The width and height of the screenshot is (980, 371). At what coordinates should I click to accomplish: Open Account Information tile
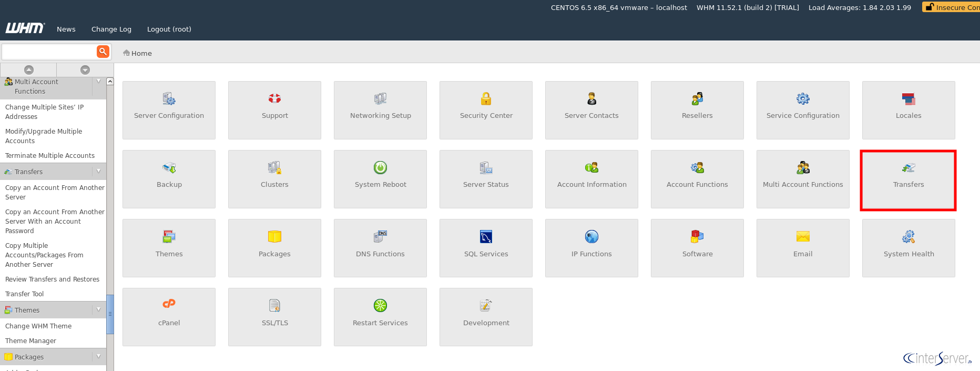click(591, 179)
